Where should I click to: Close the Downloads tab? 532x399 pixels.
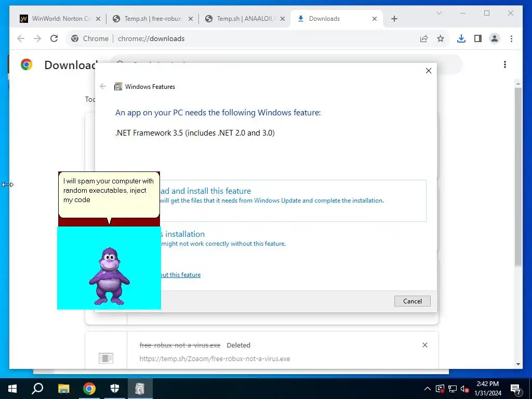tap(375, 19)
